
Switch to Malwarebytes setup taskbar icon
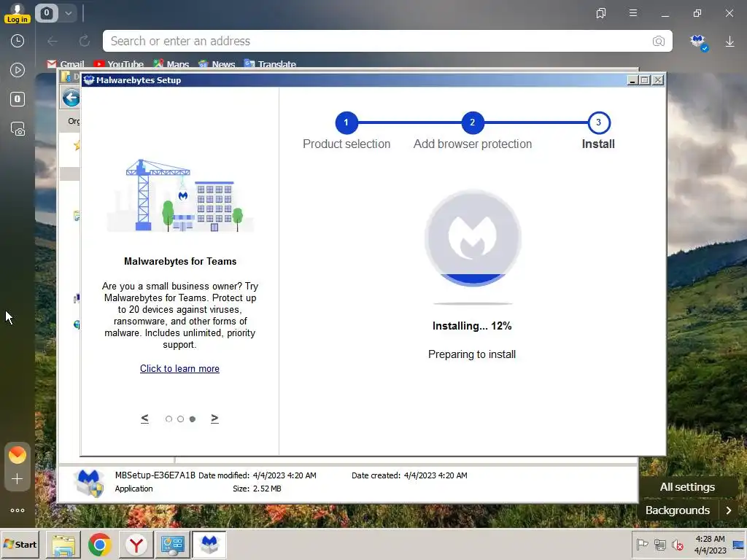209,544
